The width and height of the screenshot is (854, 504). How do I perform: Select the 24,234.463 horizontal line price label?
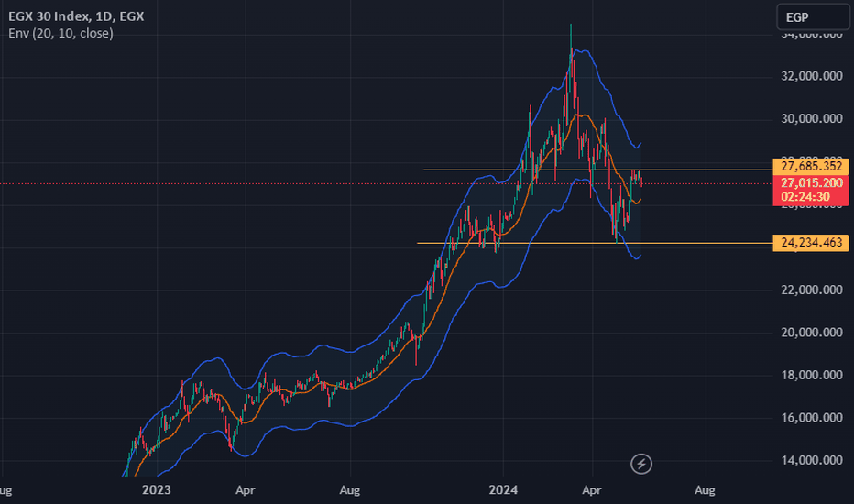(x=810, y=243)
